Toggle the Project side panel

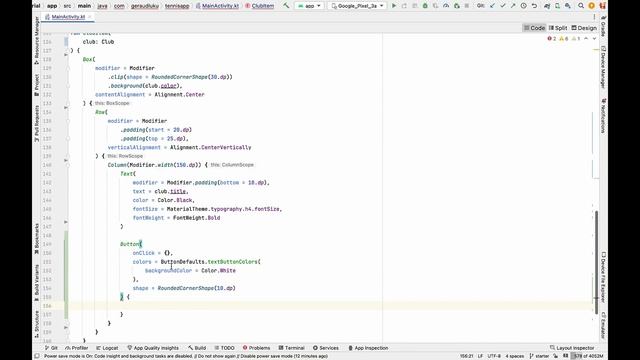(x=37, y=85)
